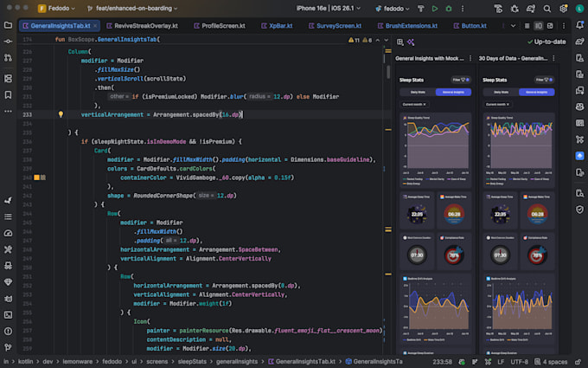The height and width of the screenshot is (368, 588).
Task: Click the Build hammer icon
Action: click(x=420, y=9)
